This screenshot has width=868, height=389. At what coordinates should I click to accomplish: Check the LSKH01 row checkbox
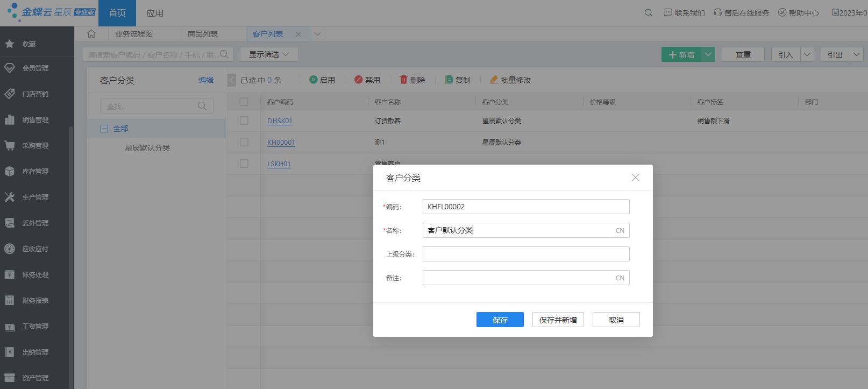point(244,164)
